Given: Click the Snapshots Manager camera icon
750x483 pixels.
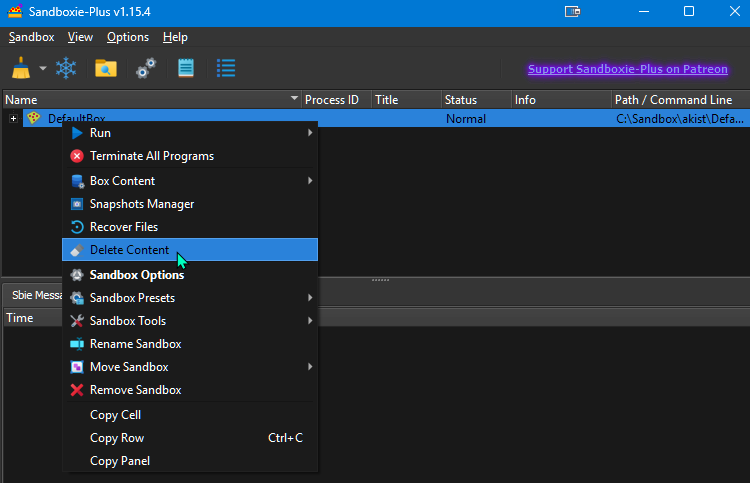Looking at the screenshot, I should coord(77,204).
